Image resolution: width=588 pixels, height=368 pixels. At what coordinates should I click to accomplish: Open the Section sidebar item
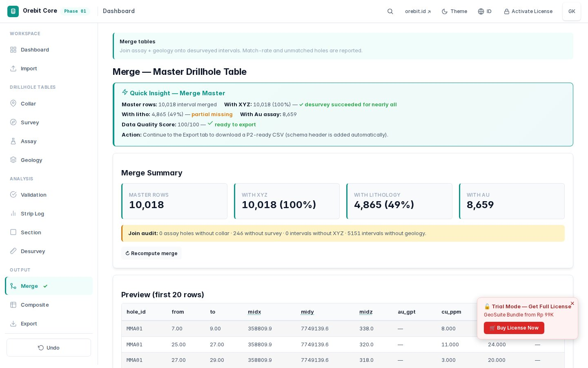point(49,233)
